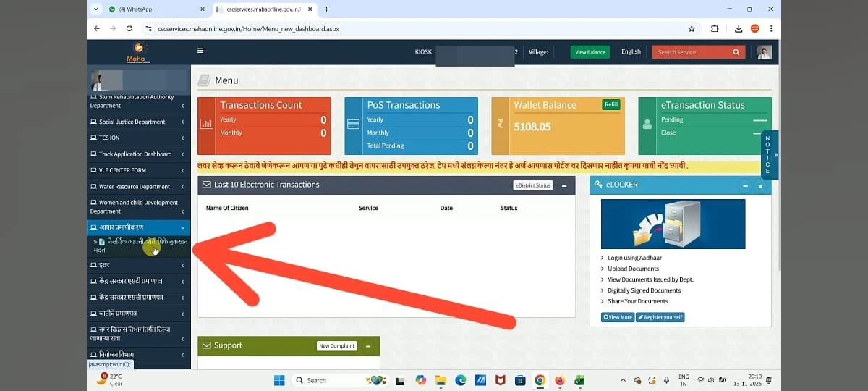Open VLE CENTER FORM menu item
Image resolution: width=868 pixels, height=391 pixels.
point(122,170)
